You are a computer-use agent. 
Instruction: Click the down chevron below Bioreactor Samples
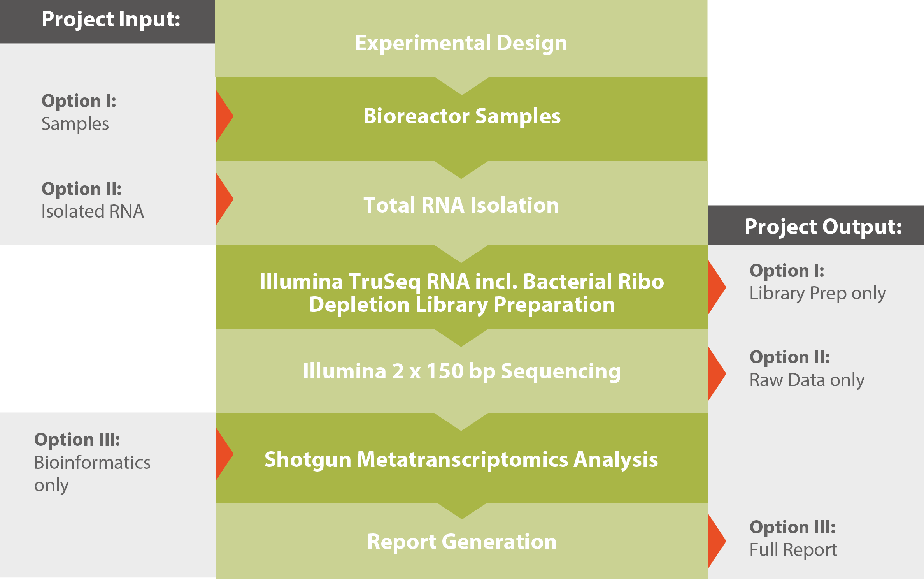461,170
